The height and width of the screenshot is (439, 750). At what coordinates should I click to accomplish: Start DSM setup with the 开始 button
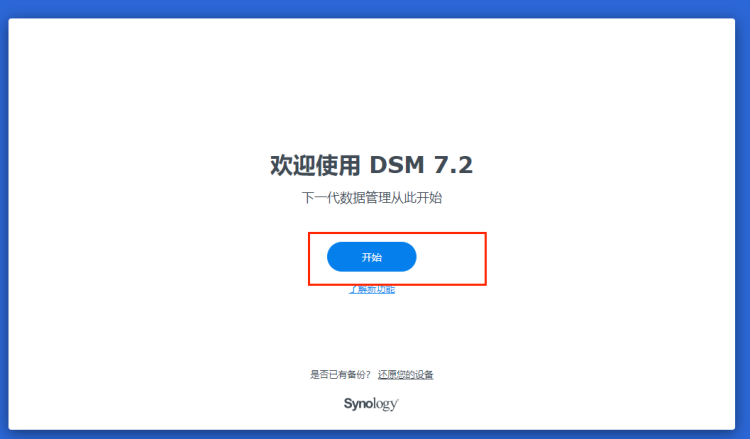[x=372, y=257]
